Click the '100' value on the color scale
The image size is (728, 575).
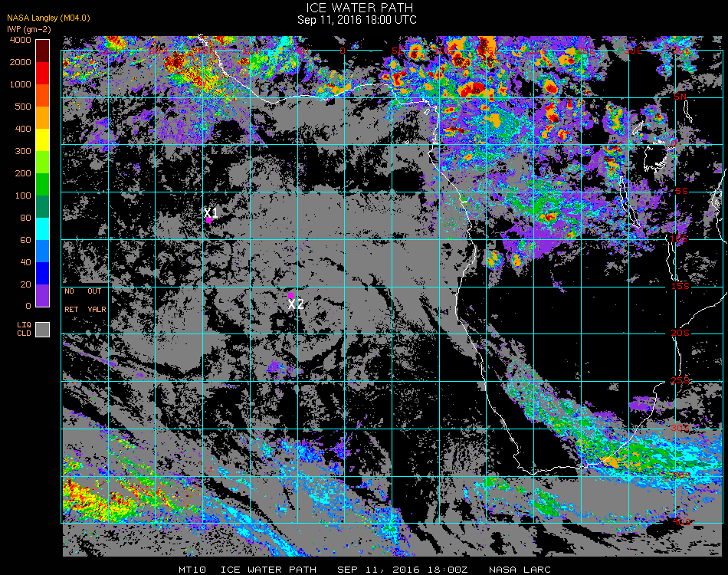pos(23,195)
